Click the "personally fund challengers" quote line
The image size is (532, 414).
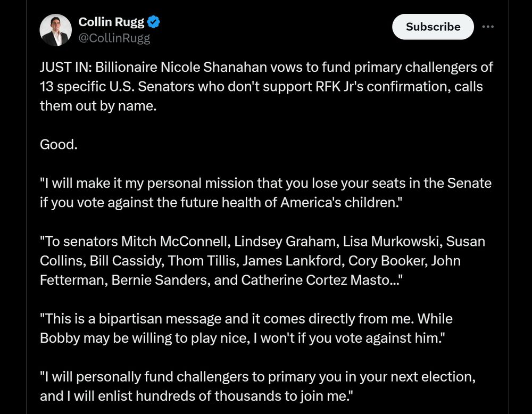click(257, 377)
